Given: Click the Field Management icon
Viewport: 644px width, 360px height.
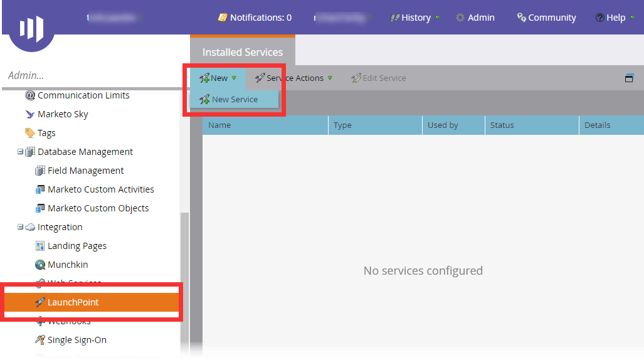Looking at the screenshot, I should [x=40, y=171].
